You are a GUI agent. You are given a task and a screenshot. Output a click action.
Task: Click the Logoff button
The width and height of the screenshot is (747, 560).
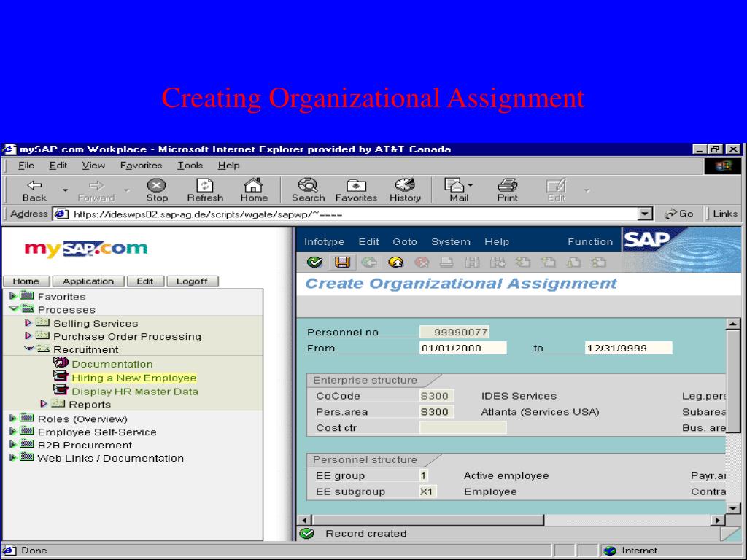pyautogui.click(x=192, y=281)
